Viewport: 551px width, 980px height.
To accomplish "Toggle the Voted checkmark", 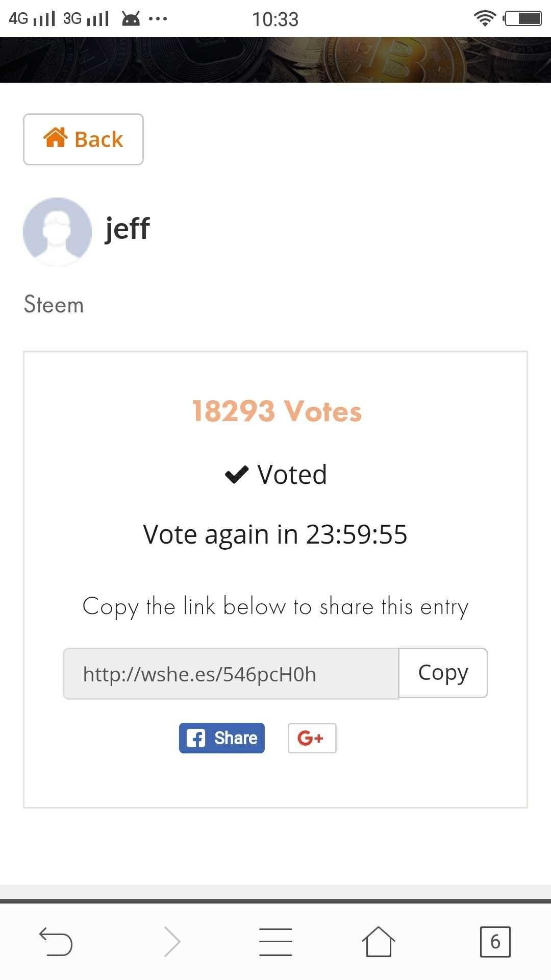I will (236, 475).
